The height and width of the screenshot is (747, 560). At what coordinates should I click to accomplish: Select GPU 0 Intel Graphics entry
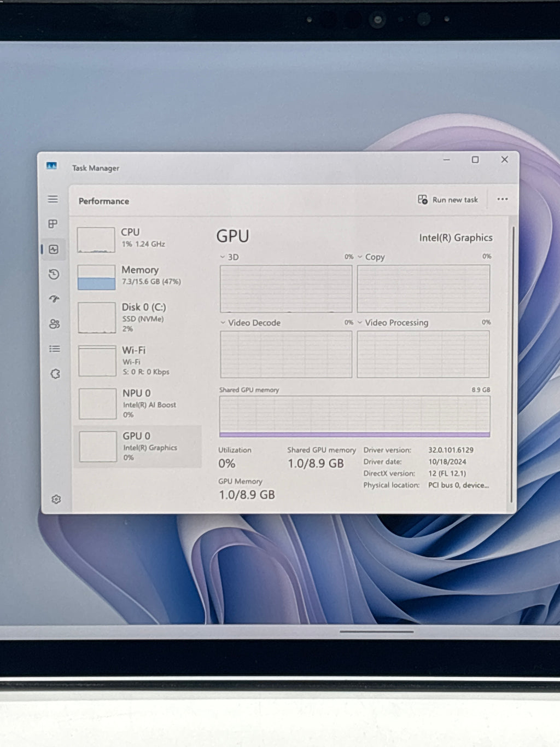coord(138,447)
